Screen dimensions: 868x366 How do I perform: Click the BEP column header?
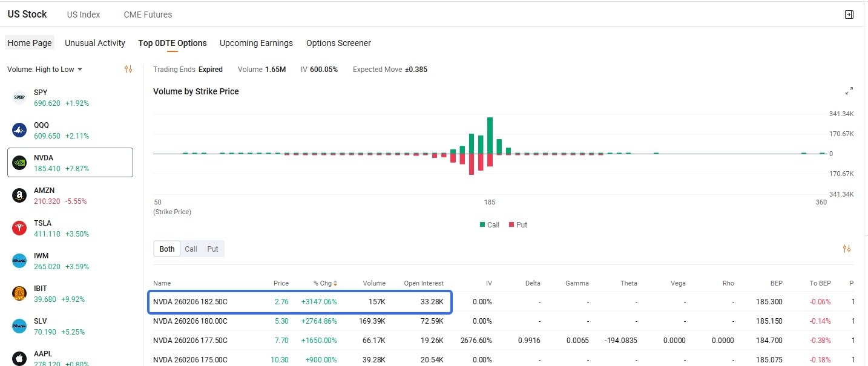tap(776, 283)
